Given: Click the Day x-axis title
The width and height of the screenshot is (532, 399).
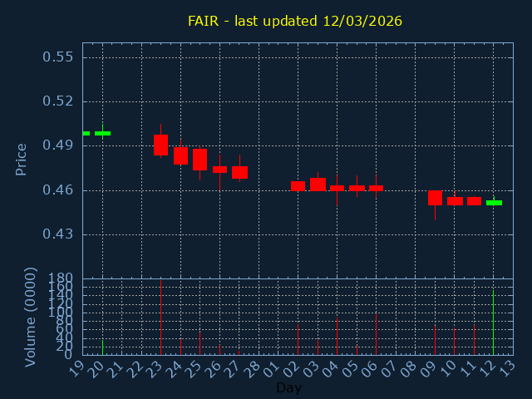Looking at the screenshot, I should [288, 387].
